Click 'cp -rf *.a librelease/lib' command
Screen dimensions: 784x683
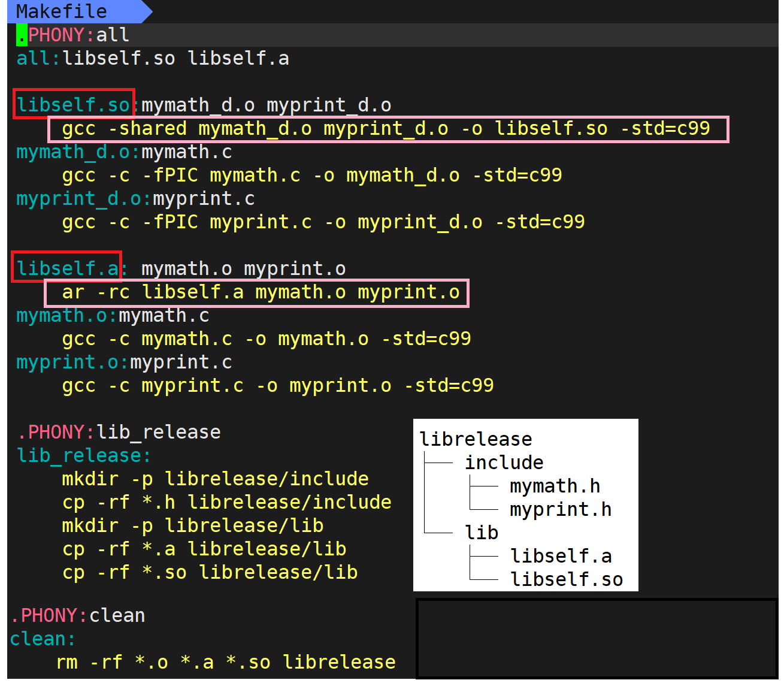click(204, 549)
